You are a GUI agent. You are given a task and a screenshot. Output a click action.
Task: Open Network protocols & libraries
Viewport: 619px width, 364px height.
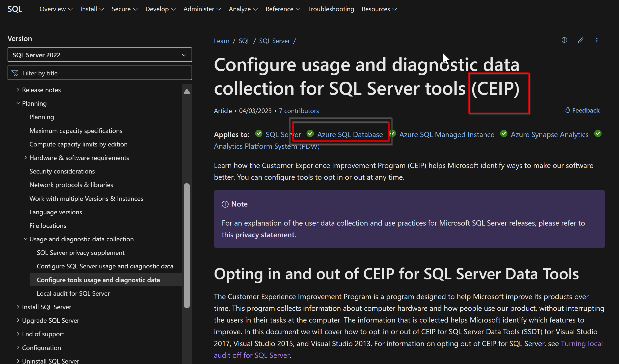pyautogui.click(x=71, y=185)
